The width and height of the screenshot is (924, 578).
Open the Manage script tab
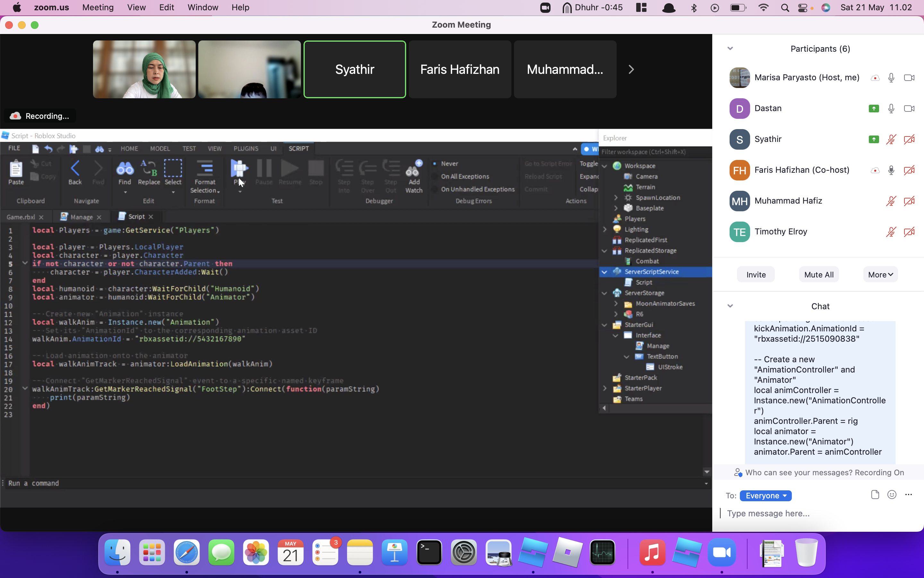point(81,217)
